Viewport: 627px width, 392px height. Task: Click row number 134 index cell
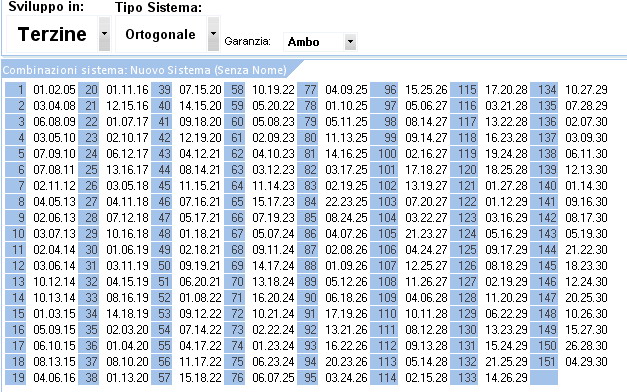click(544, 90)
